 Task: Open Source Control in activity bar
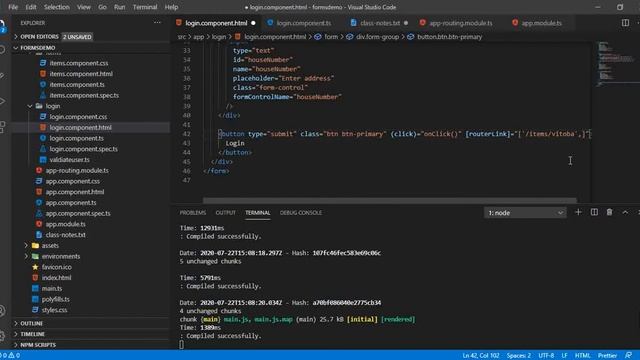click(x=2, y=75)
